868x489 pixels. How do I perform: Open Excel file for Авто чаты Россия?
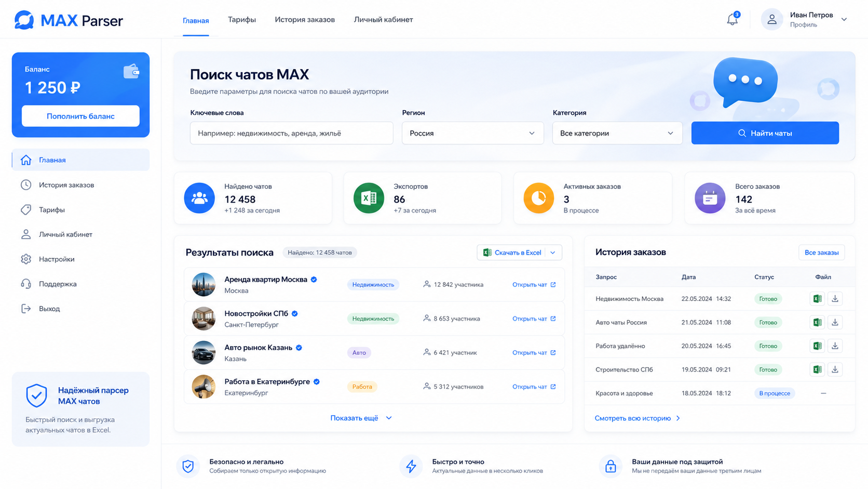coord(817,322)
